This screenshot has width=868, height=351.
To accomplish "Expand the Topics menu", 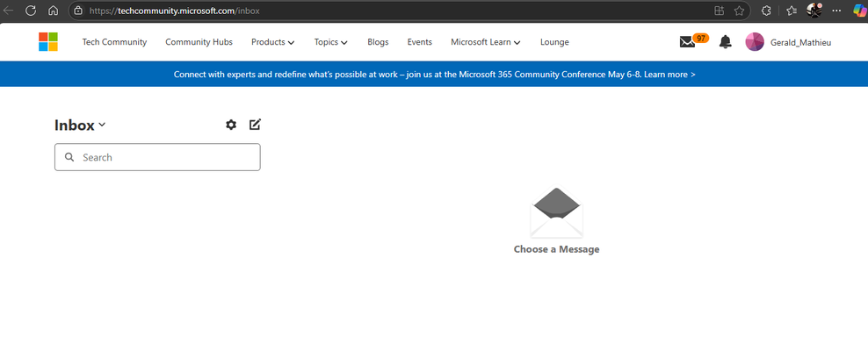I will pos(331,42).
